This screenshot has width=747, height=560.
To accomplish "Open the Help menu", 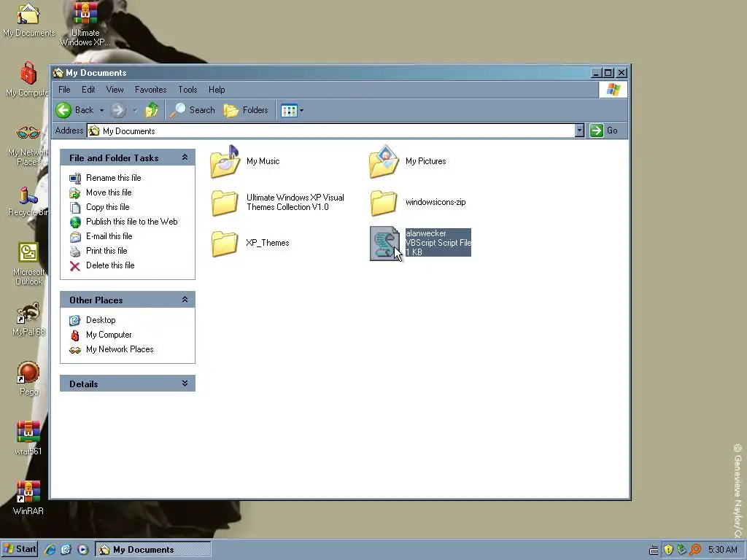I will point(217,90).
